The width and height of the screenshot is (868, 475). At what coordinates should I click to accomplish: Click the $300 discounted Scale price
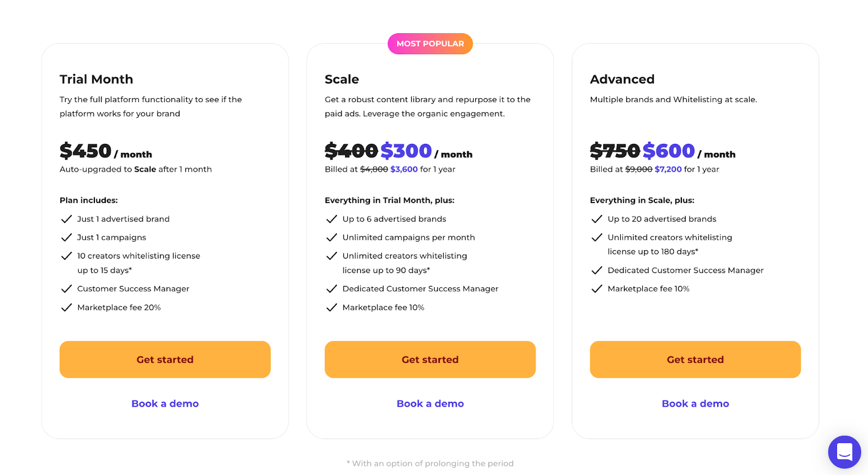click(x=406, y=150)
